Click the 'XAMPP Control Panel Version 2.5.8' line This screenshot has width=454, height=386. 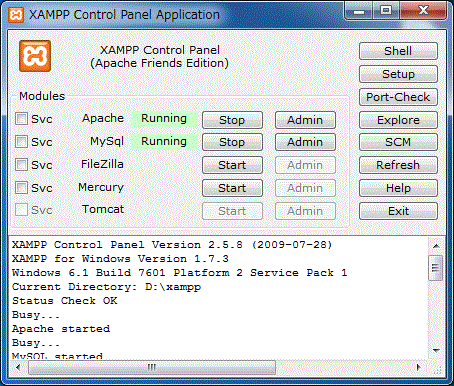click(x=172, y=245)
